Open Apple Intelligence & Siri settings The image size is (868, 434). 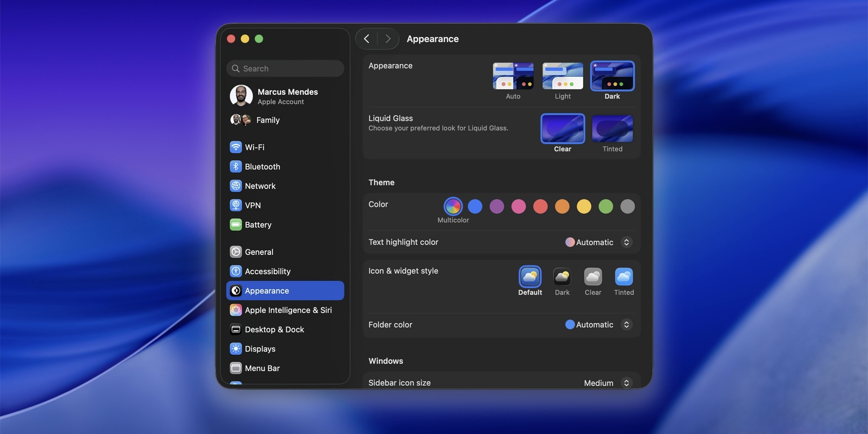click(288, 310)
